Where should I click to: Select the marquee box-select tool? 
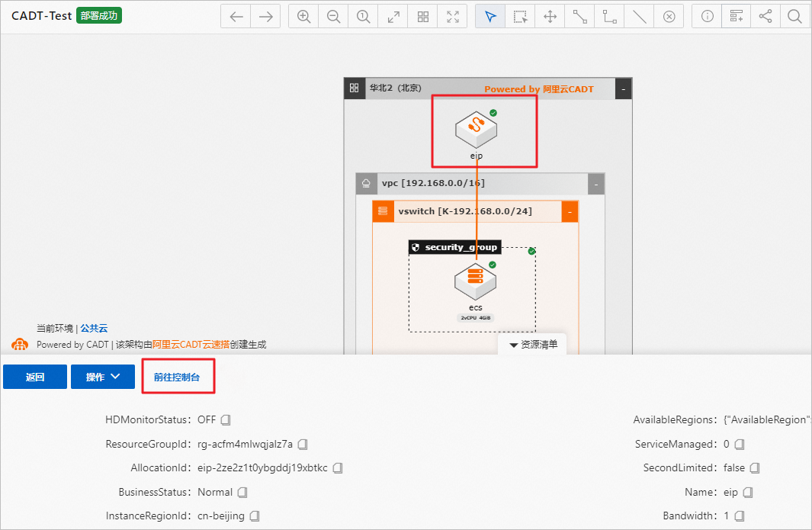point(520,17)
